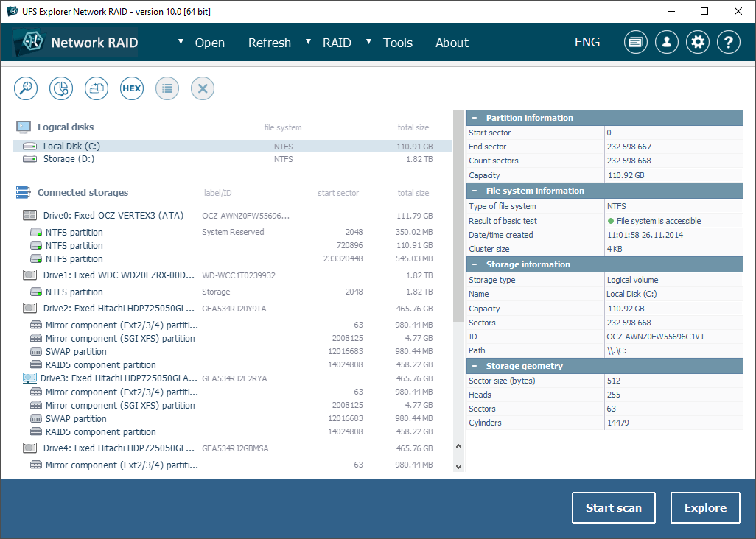Collapse the Storage information section
This screenshot has width=756, height=539.
475,264
